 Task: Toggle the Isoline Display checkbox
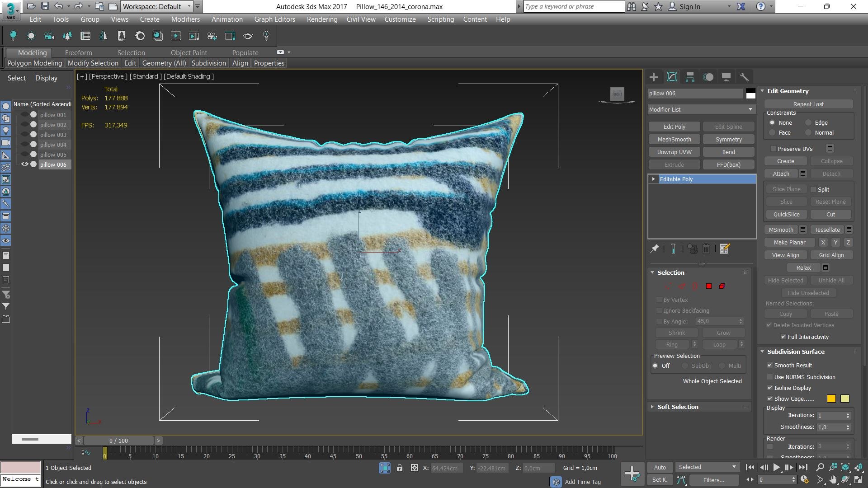click(770, 388)
